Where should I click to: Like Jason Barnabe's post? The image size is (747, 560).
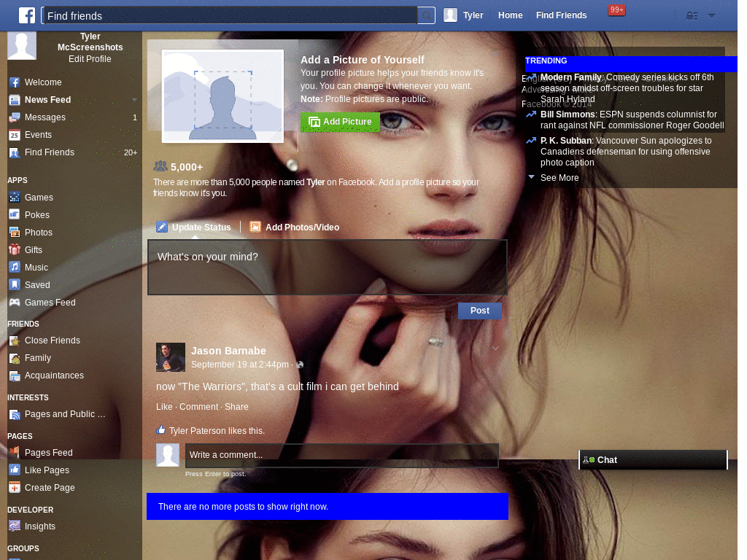point(164,407)
